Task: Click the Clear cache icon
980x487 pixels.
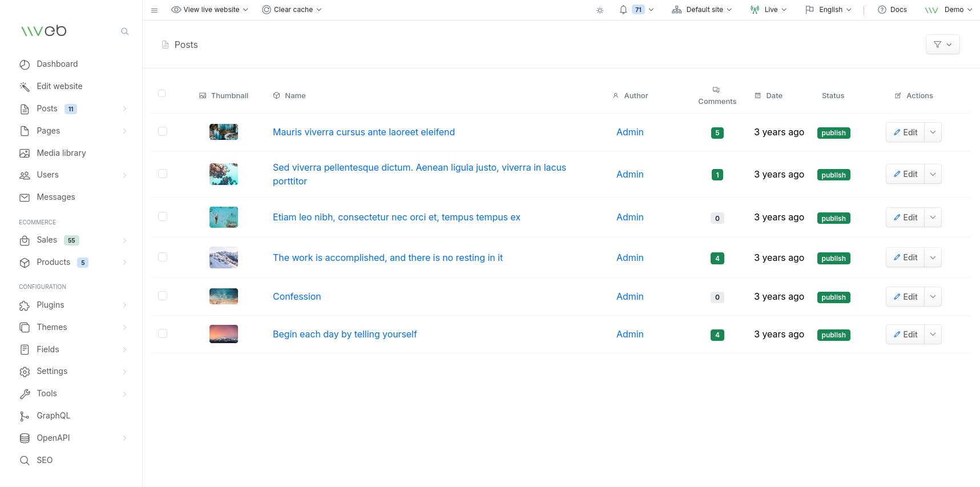Action: click(x=267, y=10)
